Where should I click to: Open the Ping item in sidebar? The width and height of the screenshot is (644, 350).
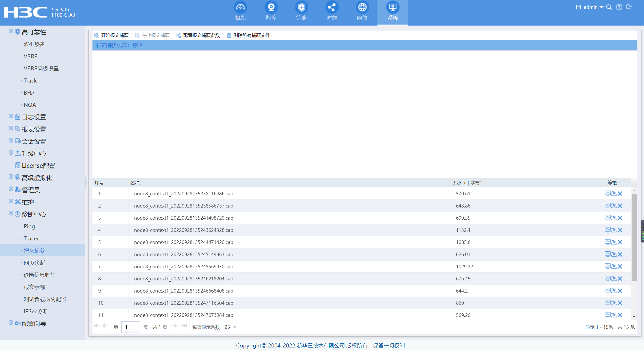pyautogui.click(x=29, y=226)
